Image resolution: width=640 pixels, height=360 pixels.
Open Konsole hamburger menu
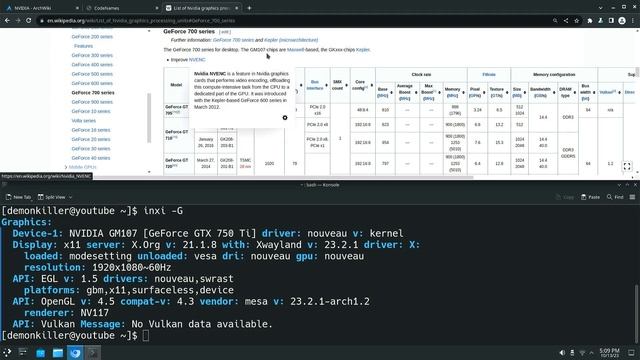(632, 197)
